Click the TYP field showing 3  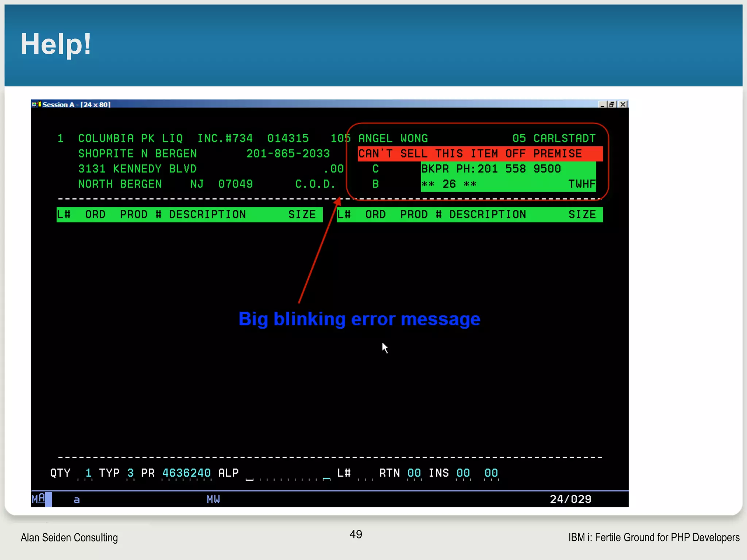131,473
